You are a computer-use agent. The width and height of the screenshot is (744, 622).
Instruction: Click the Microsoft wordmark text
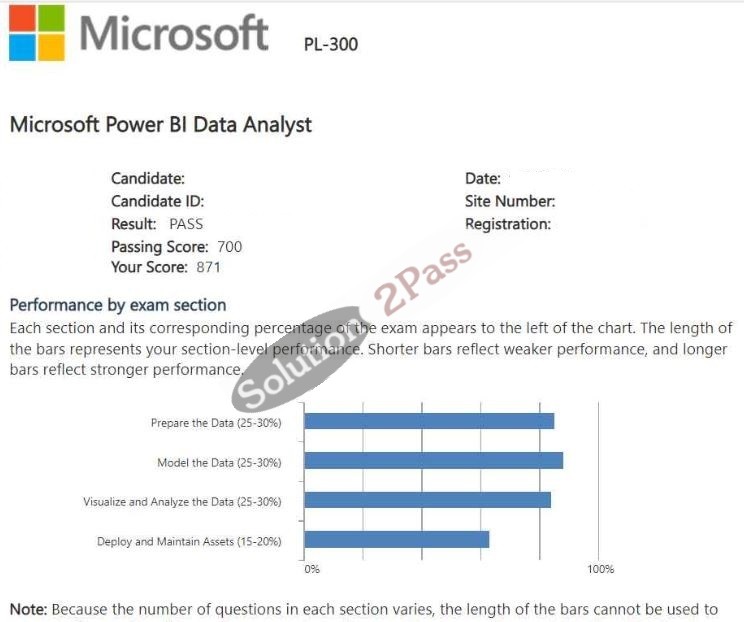(x=174, y=33)
